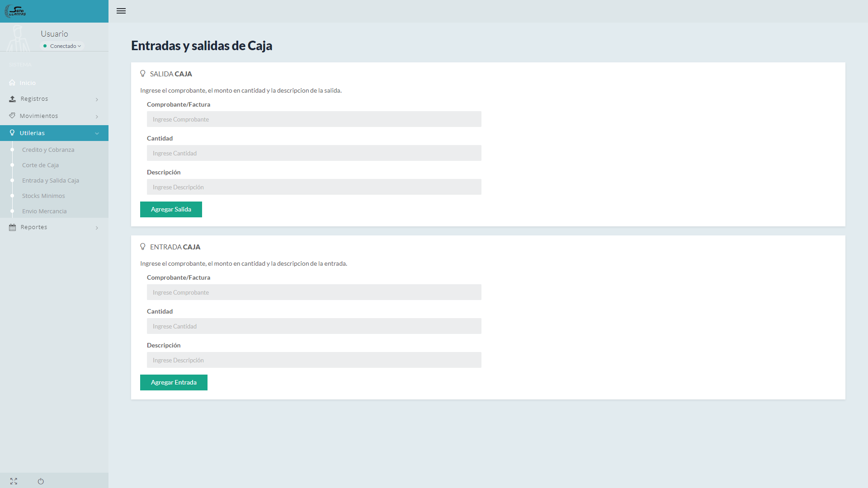
Task: Click the fullscreen expand icon
Action: (14, 481)
